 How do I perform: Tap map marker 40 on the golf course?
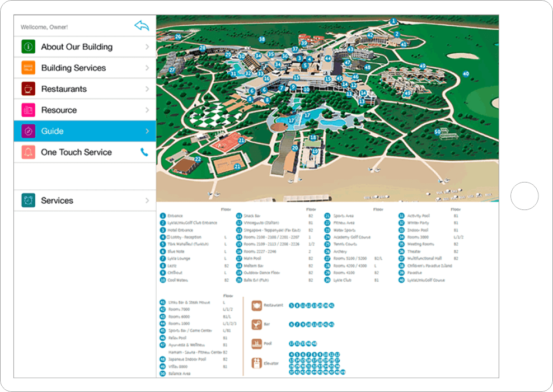pos(466,74)
